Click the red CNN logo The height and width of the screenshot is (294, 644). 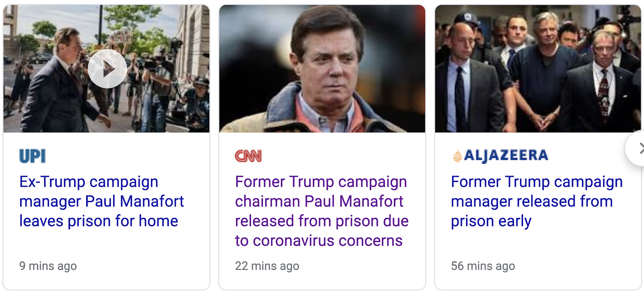click(x=248, y=156)
